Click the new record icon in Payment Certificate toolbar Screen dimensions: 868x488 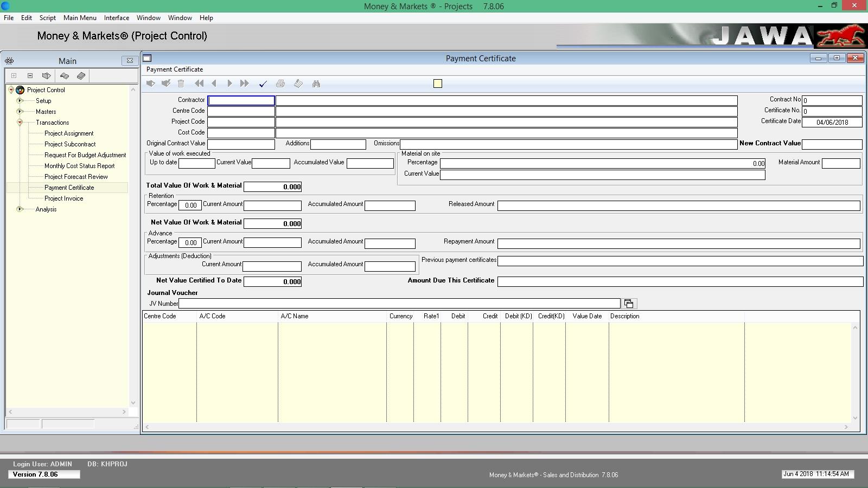pos(151,84)
